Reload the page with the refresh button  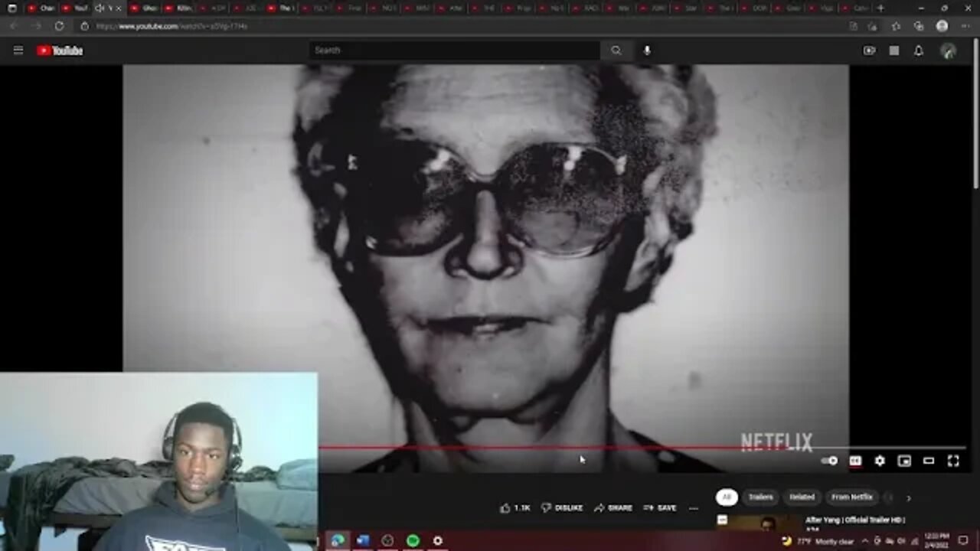pos(59,26)
